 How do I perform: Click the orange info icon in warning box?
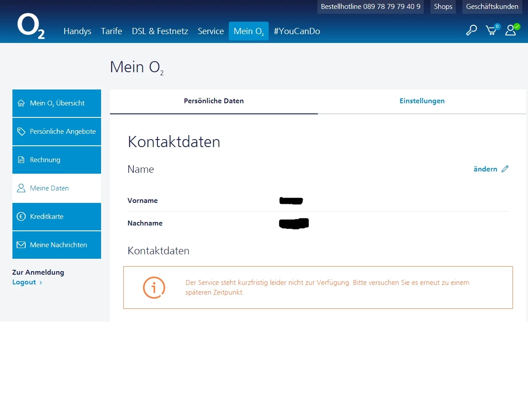point(154,288)
